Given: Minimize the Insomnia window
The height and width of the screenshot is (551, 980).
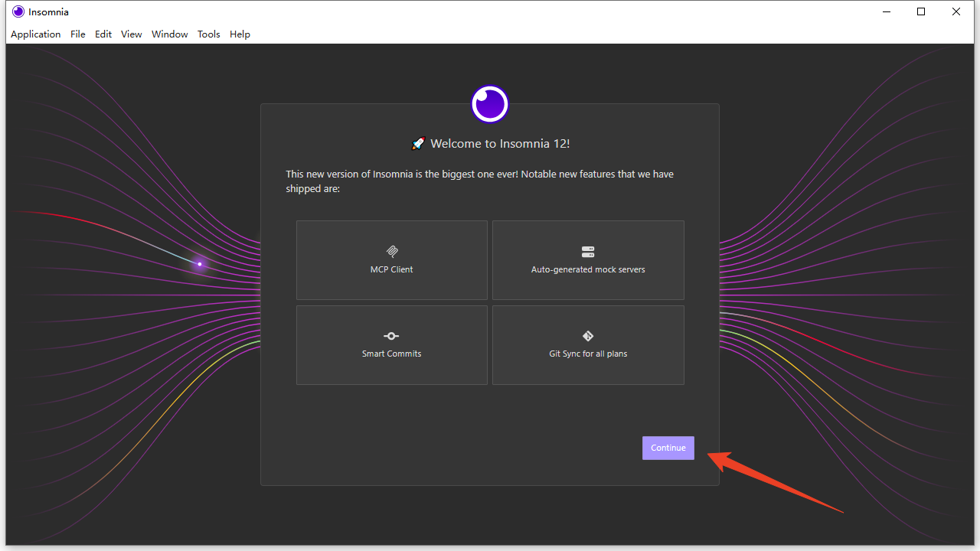Looking at the screenshot, I should (887, 11).
